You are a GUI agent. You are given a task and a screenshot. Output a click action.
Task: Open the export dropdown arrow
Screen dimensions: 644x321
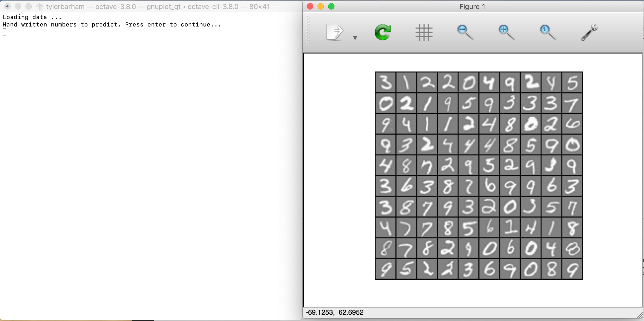355,38
